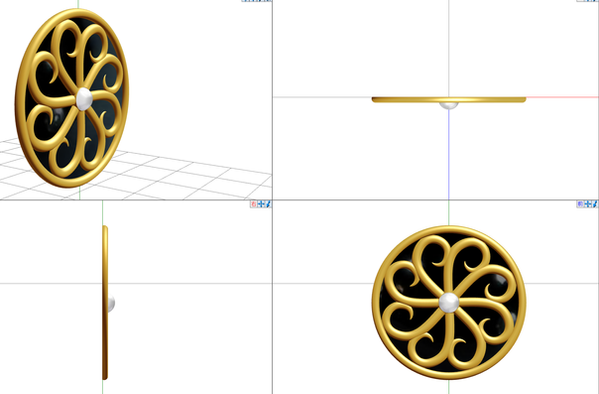This screenshot has height=394, width=599.
Task: Select flat gold bar in top viewport
Action: (x=449, y=100)
